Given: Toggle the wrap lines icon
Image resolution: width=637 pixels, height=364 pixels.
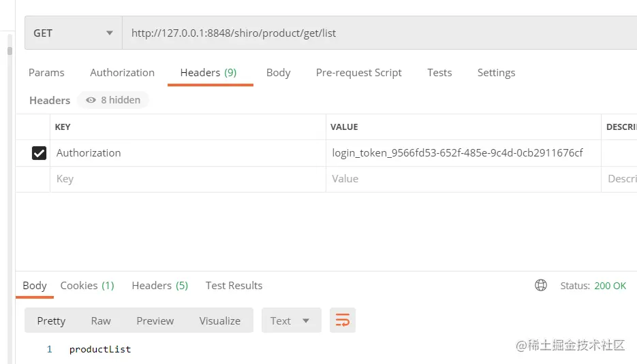Looking at the screenshot, I should (343, 320).
